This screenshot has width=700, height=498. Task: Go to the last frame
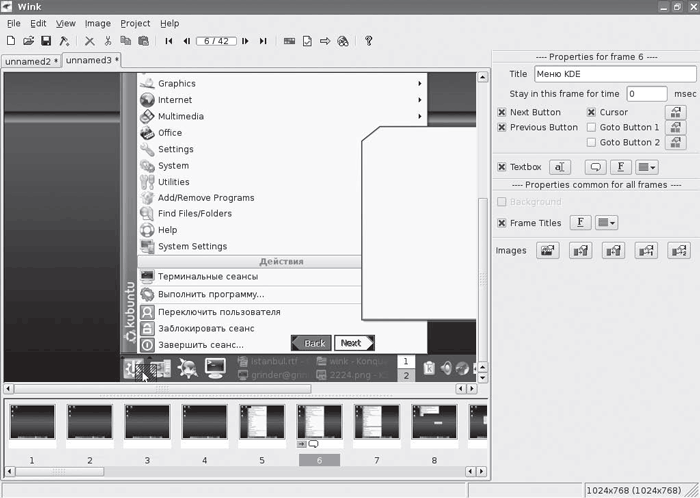[263, 41]
